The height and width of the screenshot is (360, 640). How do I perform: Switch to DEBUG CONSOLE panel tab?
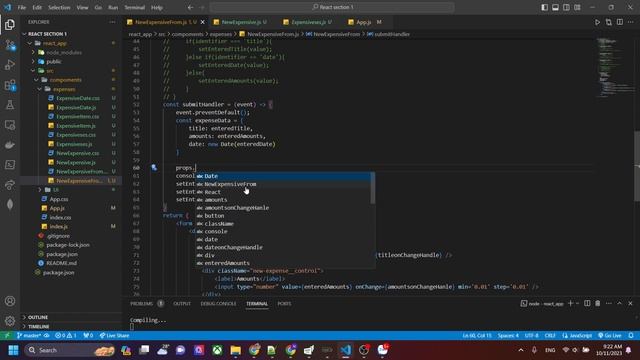pos(218,304)
